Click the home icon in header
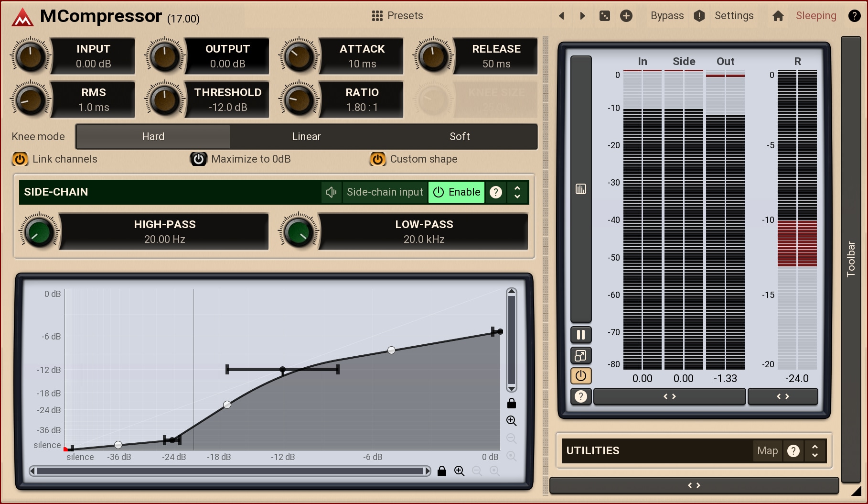 tap(778, 16)
